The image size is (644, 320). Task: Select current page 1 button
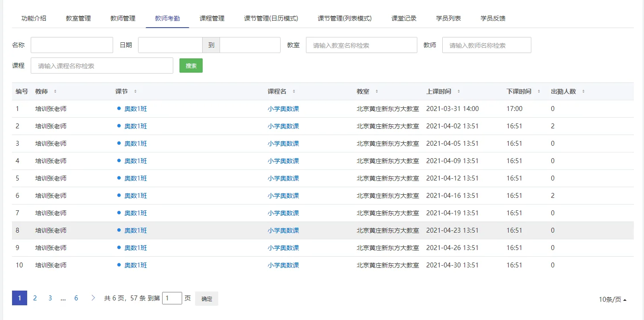click(20, 298)
